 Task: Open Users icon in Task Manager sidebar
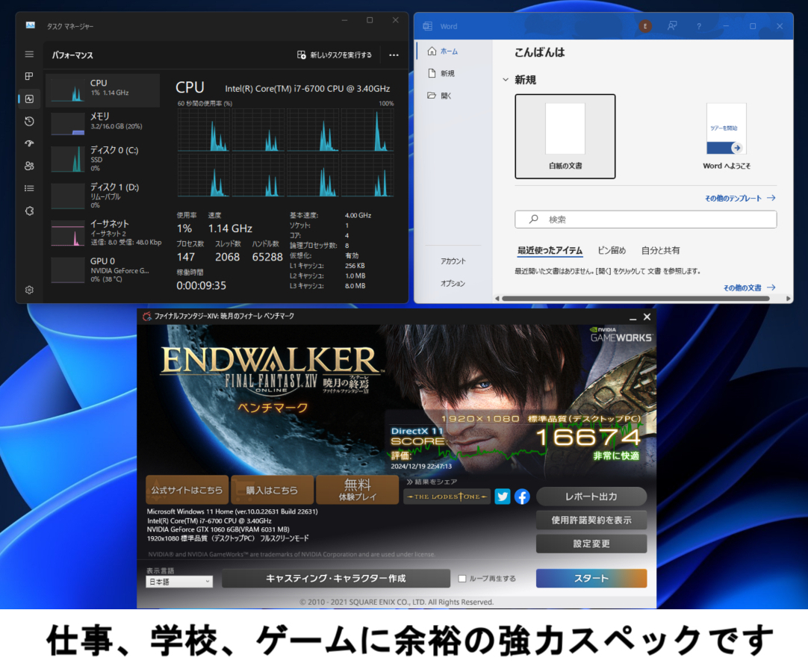click(29, 166)
